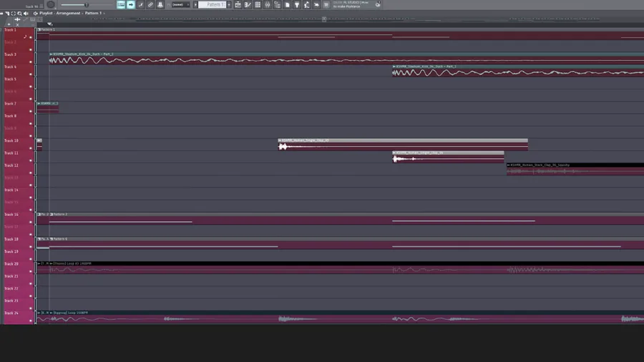The width and height of the screenshot is (644, 362).
Task: Click the round icon right of hint text
Action: coord(378,4)
